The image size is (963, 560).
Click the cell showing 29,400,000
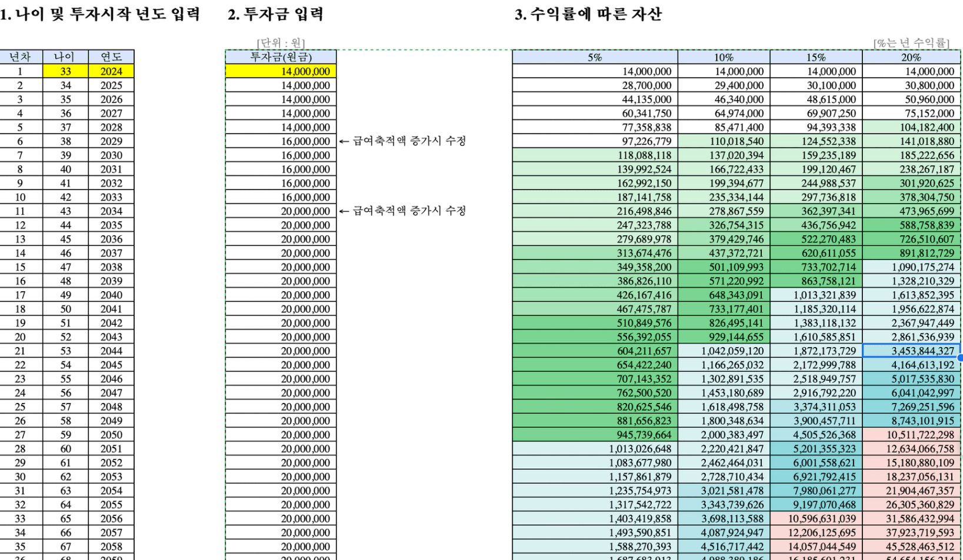tap(724, 85)
